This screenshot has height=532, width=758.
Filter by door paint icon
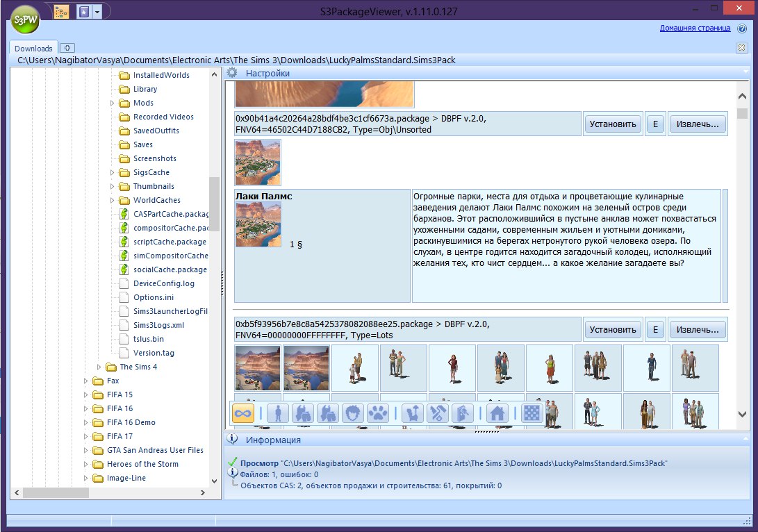point(463,414)
